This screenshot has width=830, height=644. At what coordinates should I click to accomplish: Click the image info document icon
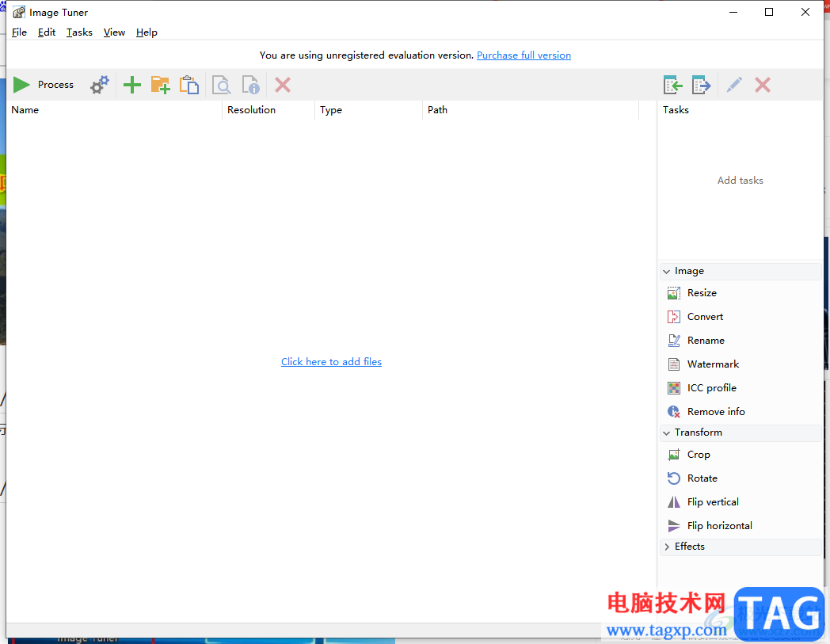250,85
